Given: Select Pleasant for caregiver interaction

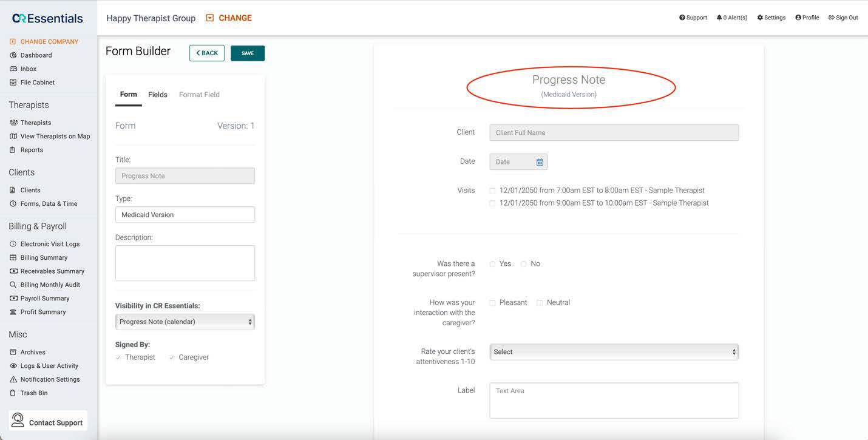Looking at the screenshot, I should point(492,302).
